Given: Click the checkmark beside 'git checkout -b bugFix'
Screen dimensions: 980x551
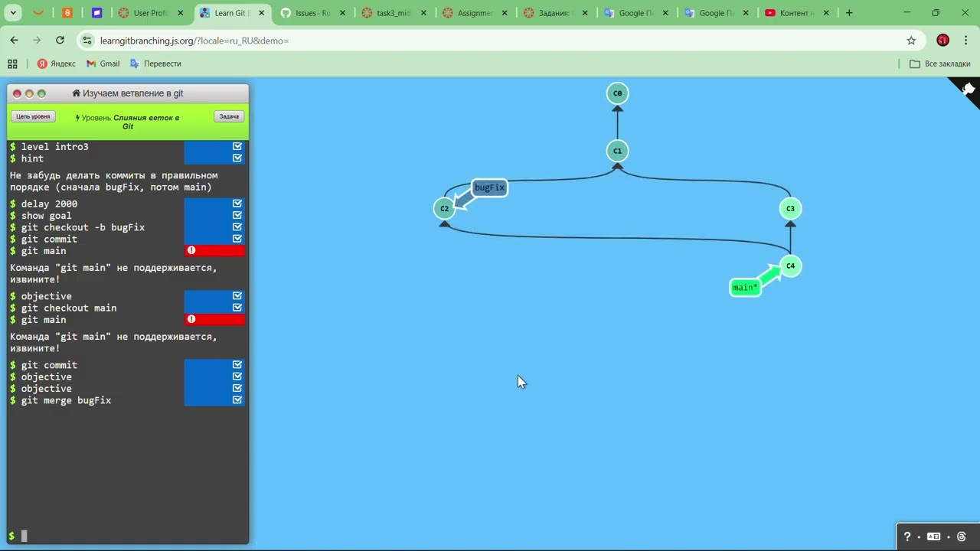Looking at the screenshot, I should coord(237,227).
